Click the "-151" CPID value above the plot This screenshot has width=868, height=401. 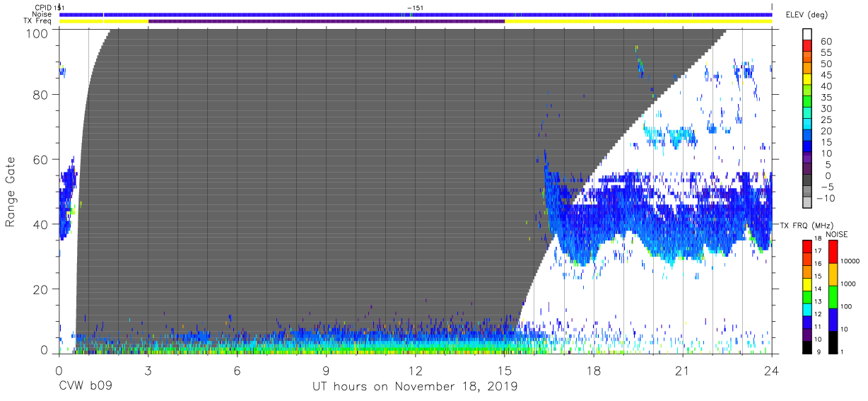coord(416,7)
